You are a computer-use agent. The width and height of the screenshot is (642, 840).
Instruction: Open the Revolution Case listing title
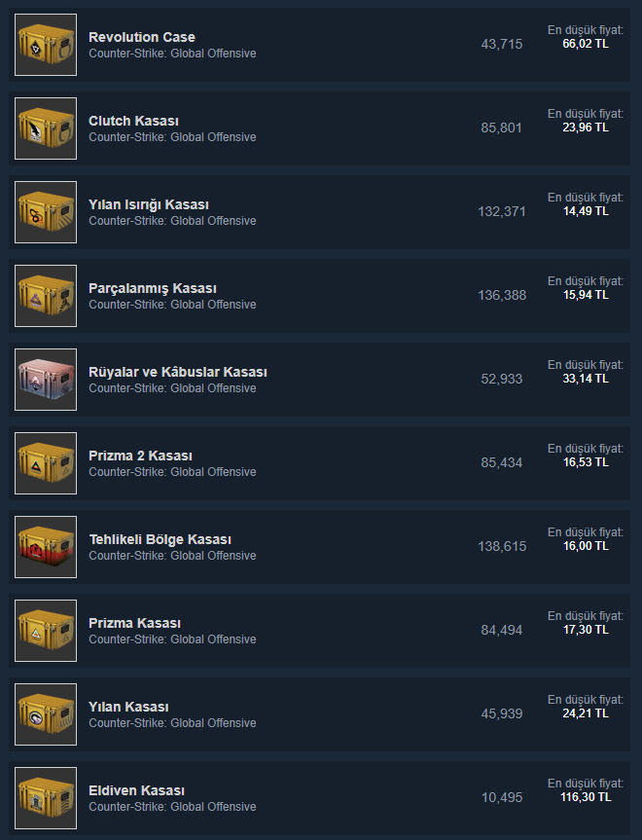[142, 37]
